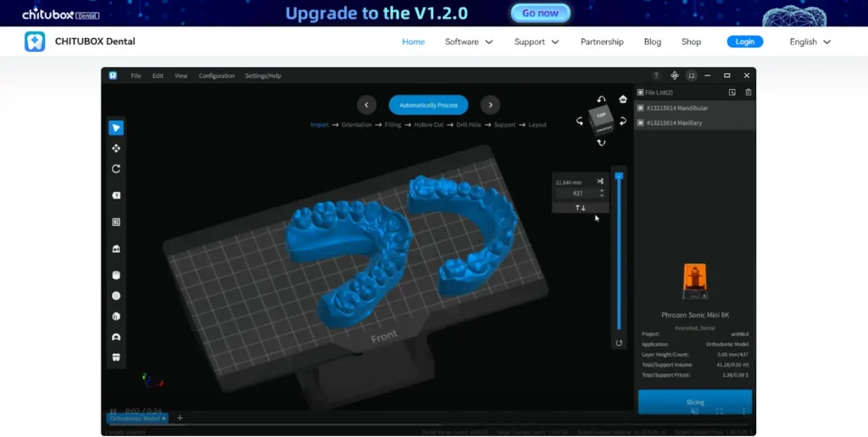868x437 pixels.
Task: Click the Phrozen Sonic Mini 8K printer image
Action: click(x=695, y=283)
